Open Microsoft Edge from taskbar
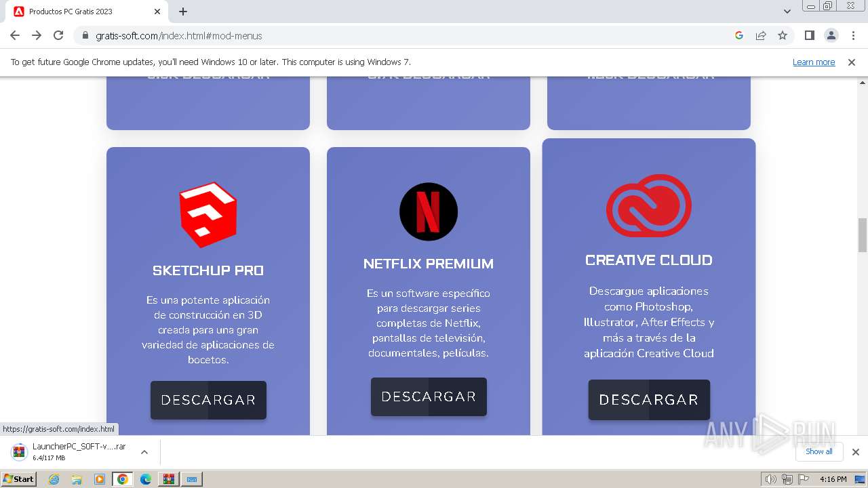This screenshot has width=868, height=488. click(x=146, y=479)
